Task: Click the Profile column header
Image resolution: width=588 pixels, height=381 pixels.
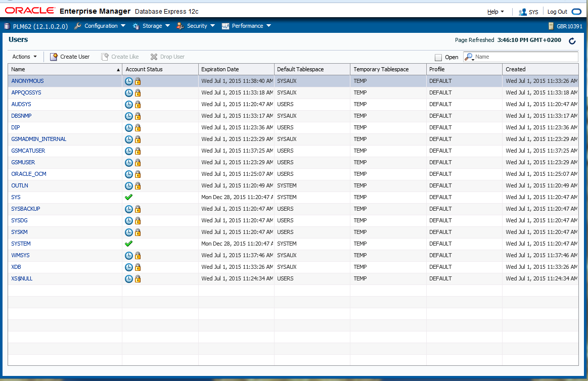Action: (464, 69)
